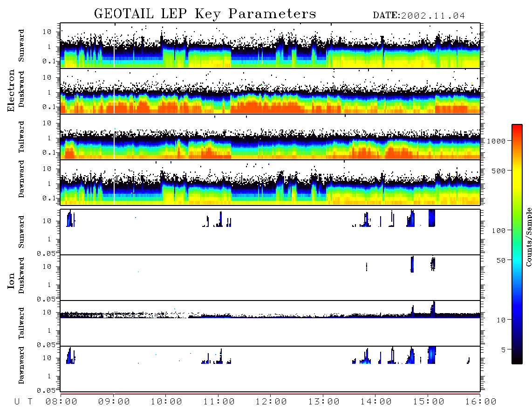Click the vertical "Electron" group label
This screenshot has width=532, height=410.
point(11,90)
